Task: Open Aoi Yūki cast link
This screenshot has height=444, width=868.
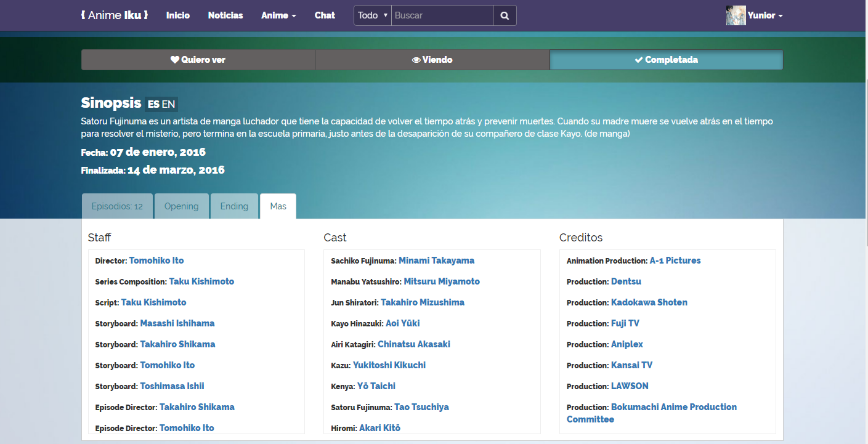Action: point(403,323)
